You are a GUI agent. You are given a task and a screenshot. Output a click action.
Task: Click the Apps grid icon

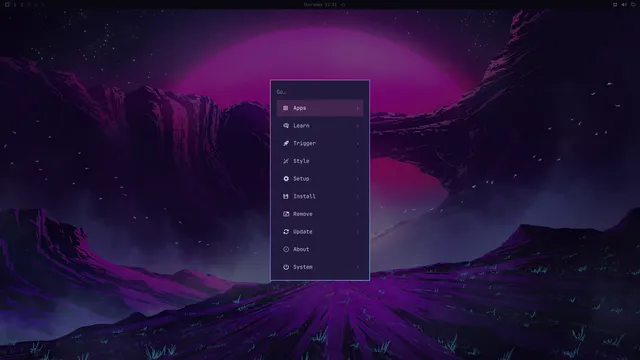(286, 108)
